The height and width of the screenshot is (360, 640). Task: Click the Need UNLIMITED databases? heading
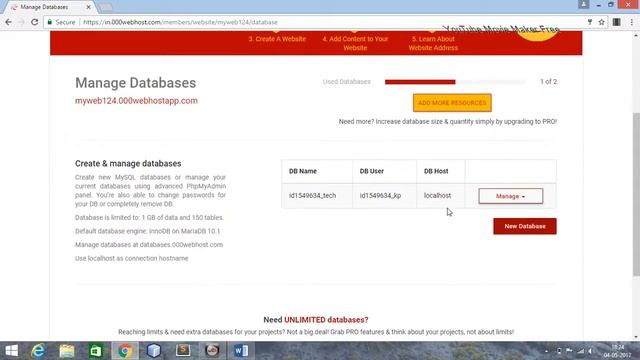coord(316,320)
